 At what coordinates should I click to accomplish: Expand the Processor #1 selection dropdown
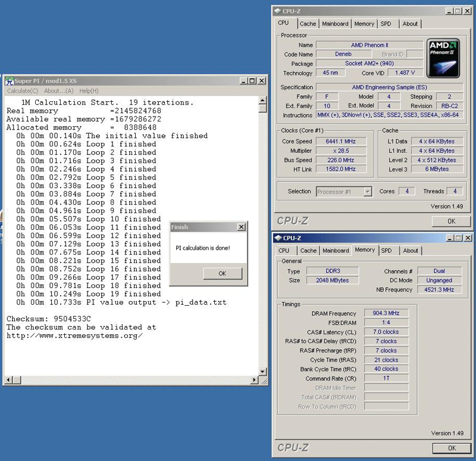(x=367, y=192)
